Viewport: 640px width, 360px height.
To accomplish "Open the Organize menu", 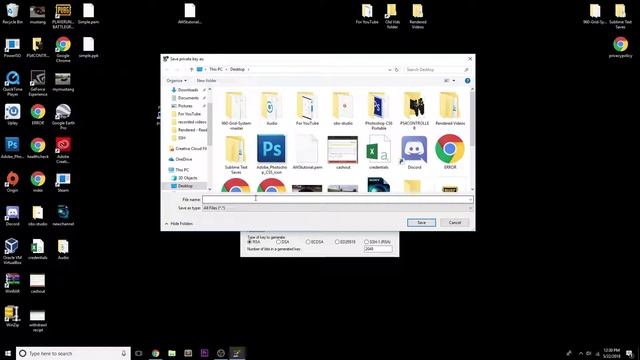I will pyautogui.click(x=176, y=81).
